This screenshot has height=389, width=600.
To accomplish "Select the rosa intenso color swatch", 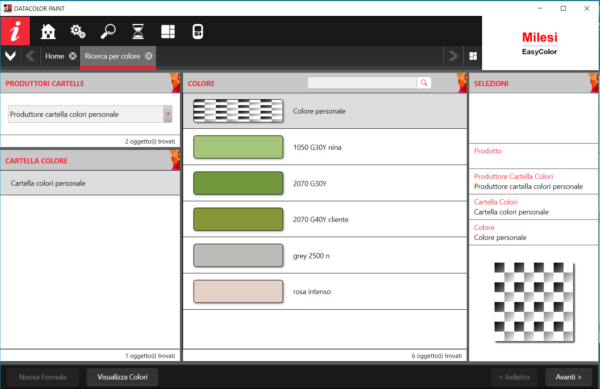I will pyautogui.click(x=238, y=291).
